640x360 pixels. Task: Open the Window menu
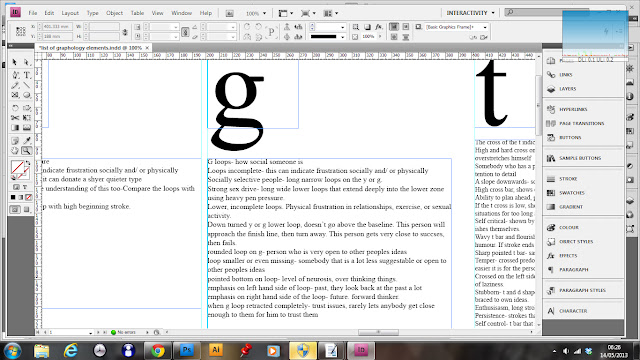click(x=181, y=13)
